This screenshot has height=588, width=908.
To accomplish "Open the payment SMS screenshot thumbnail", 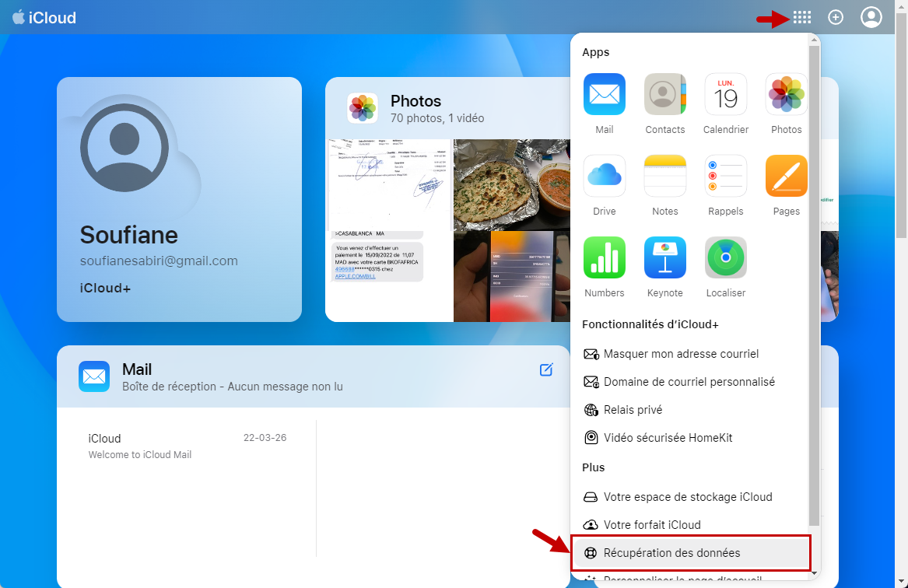I will pyautogui.click(x=389, y=277).
